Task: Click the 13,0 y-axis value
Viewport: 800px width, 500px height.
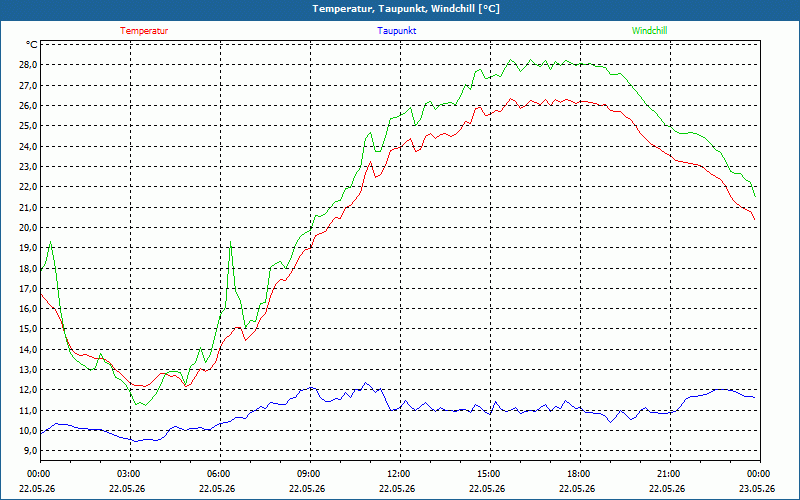Action: pos(29,369)
